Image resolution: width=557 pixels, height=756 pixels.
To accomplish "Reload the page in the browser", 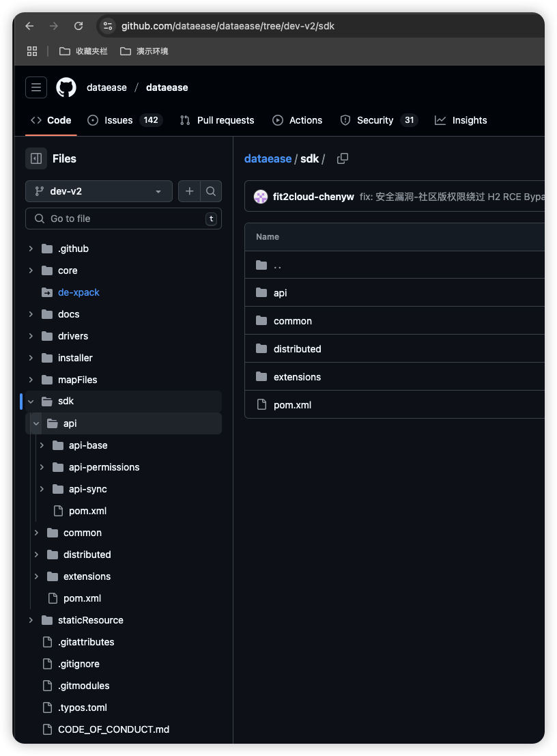I will [78, 26].
